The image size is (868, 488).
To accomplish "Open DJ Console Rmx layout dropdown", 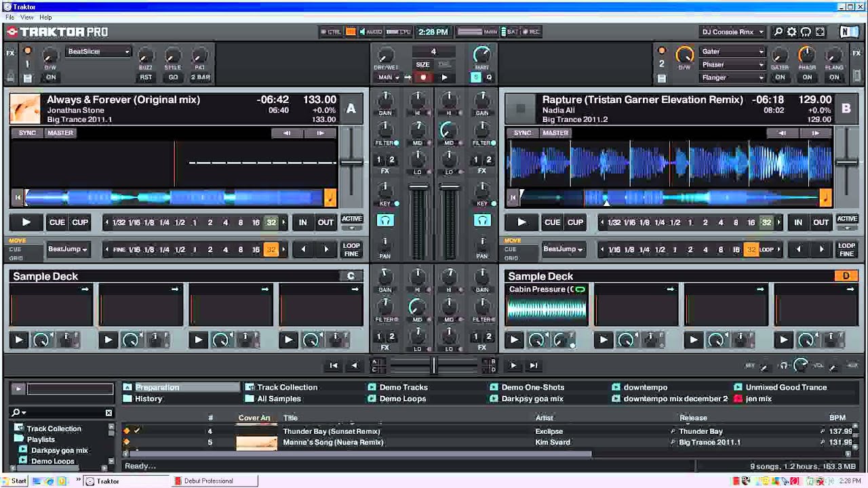I will (733, 32).
